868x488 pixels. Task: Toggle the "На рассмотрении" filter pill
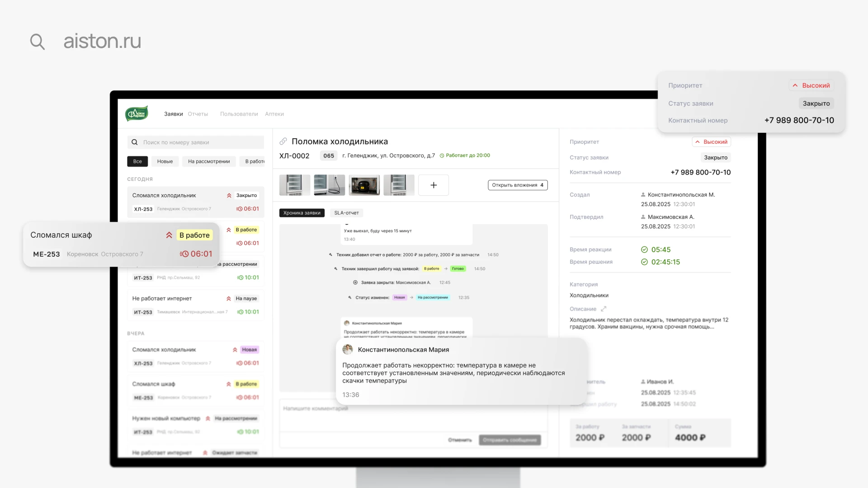pyautogui.click(x=208, y=161)
